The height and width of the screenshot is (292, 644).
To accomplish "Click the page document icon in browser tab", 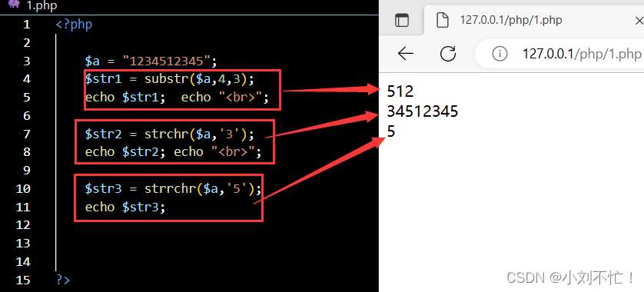I will [x=442, y=20].
